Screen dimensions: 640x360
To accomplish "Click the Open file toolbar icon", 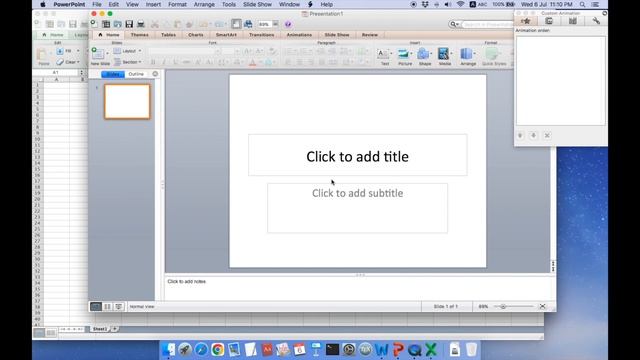I will [118, 24].
